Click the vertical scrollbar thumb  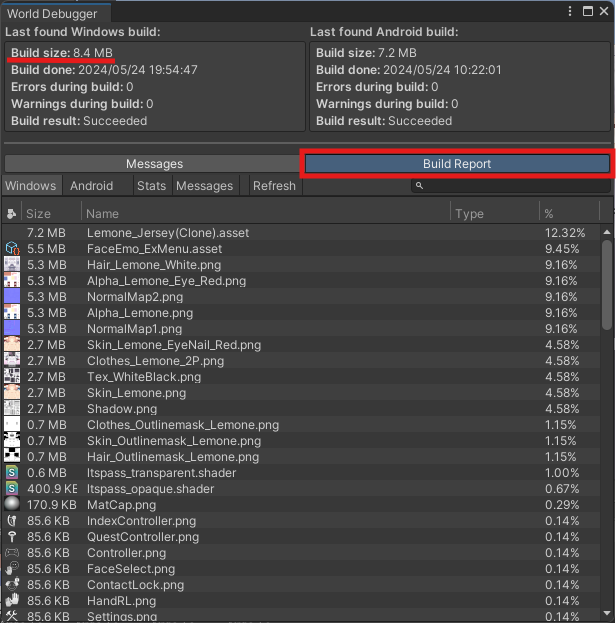click(x=607, y=285)
